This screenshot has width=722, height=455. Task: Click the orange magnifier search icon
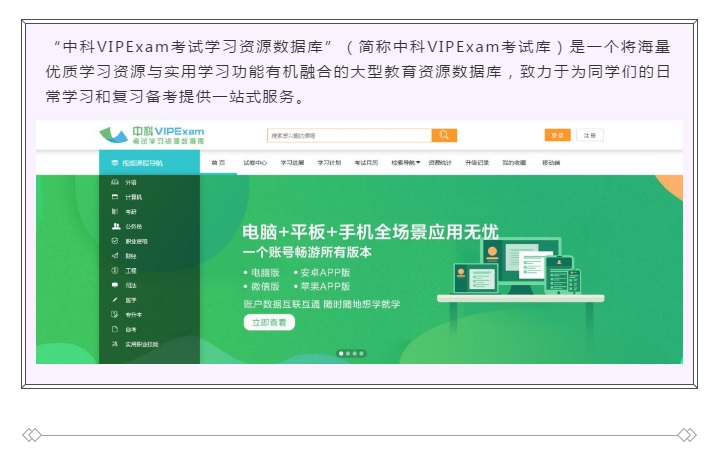444,135
